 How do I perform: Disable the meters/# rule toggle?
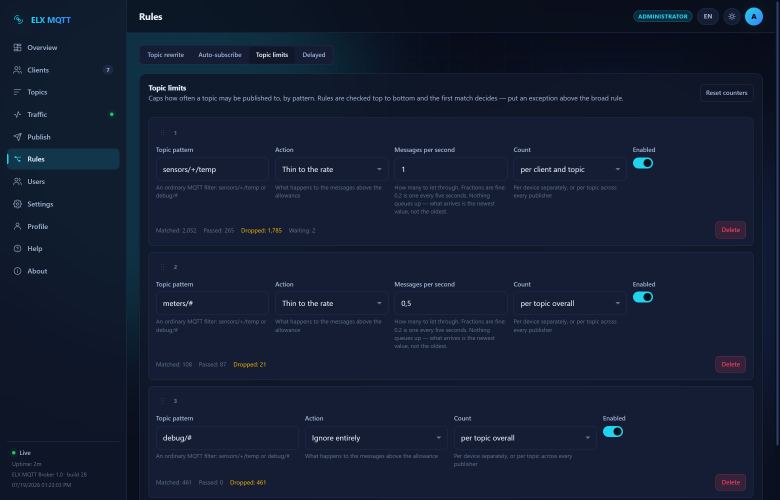click(x=643, y=298)
